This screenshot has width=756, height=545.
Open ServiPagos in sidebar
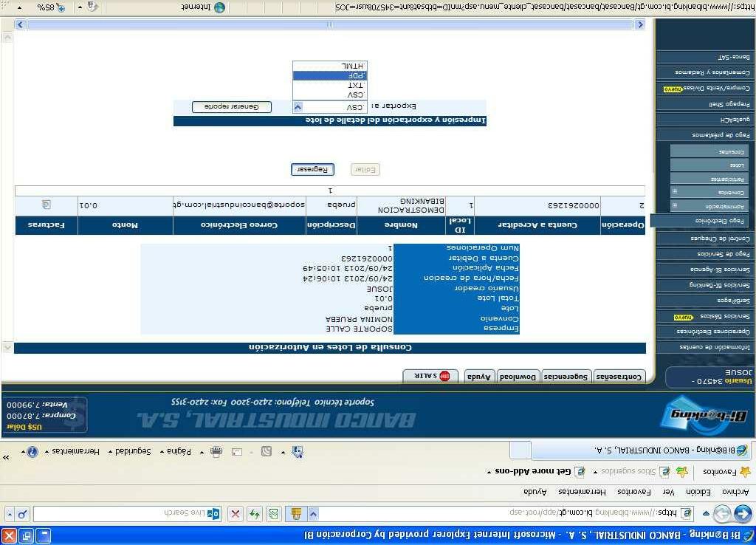pyautogui.click(x=704, y=301)
